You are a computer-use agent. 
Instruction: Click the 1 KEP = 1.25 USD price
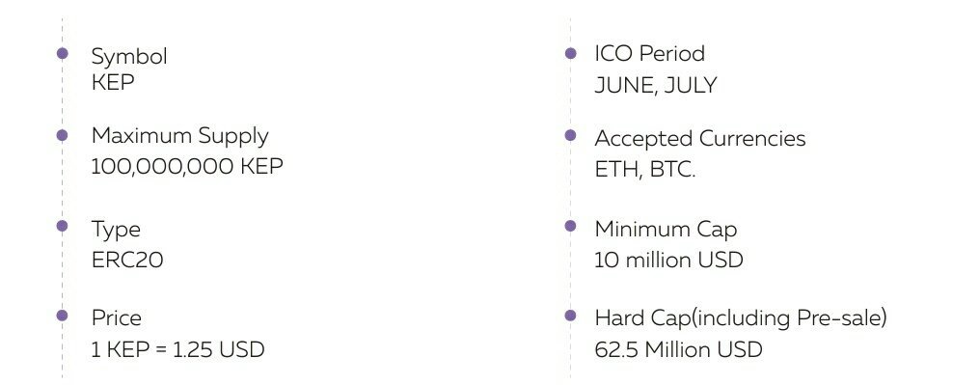(x=178, y=349)
